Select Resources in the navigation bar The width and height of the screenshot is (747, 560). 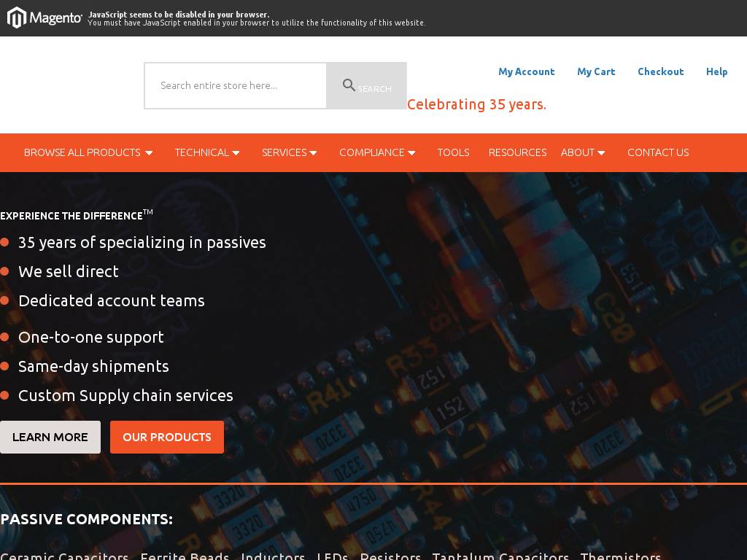click(517, 152)
